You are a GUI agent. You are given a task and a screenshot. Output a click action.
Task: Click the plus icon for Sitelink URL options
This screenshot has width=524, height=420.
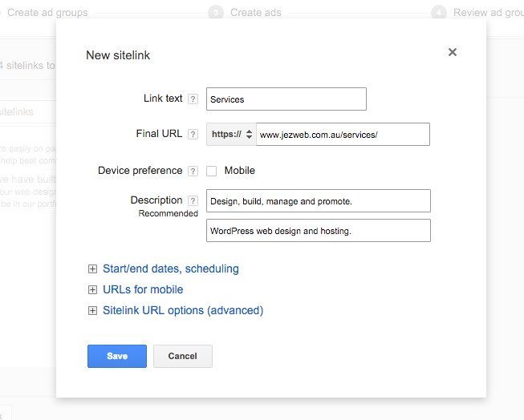(92, 311)
